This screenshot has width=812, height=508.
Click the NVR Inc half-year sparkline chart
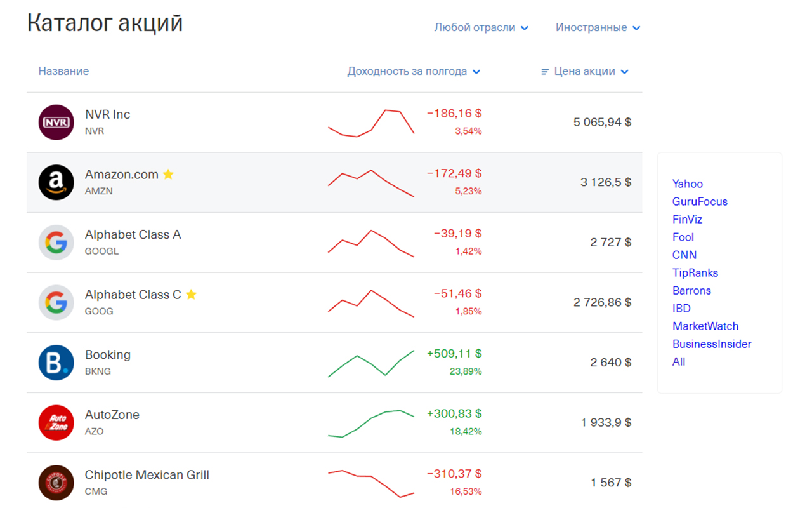371,123
